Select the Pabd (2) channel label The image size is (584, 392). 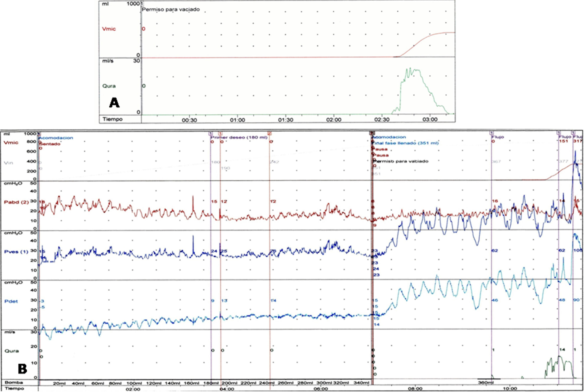pos(16,202)
